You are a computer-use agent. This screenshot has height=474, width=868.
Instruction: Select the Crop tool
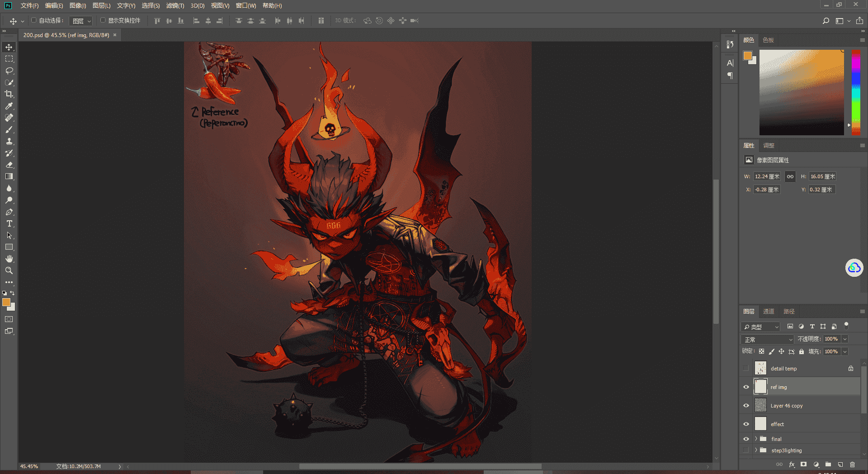tap(9, 94)
